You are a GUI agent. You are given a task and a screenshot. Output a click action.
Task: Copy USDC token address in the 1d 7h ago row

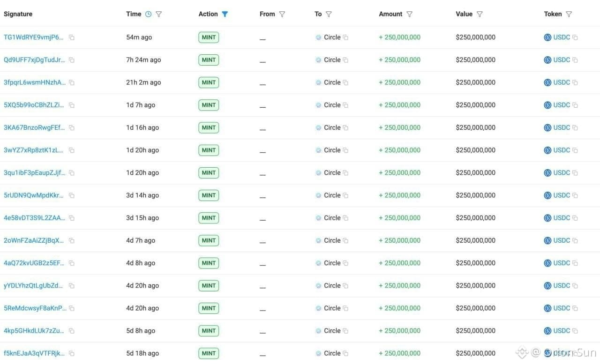pos(575,105)
